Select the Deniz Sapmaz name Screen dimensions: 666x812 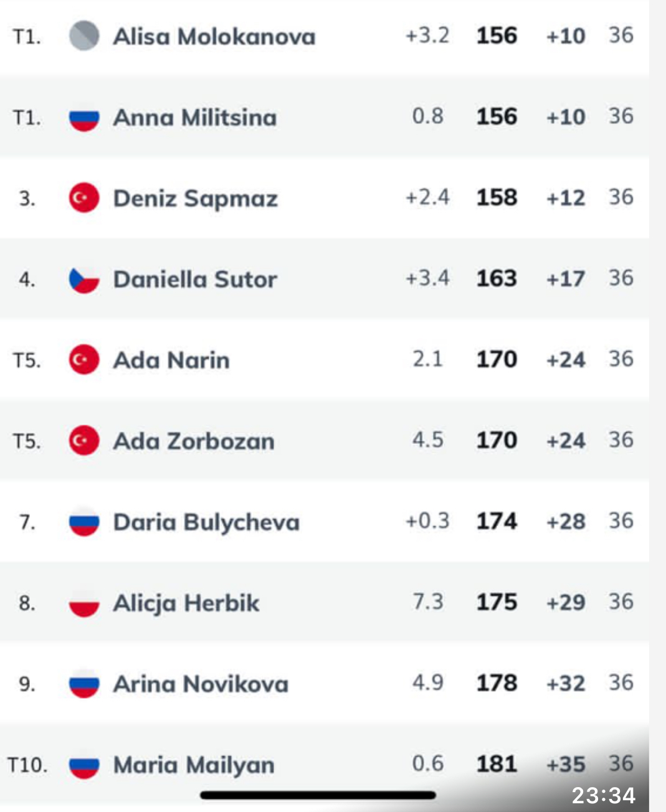point(195,199)
